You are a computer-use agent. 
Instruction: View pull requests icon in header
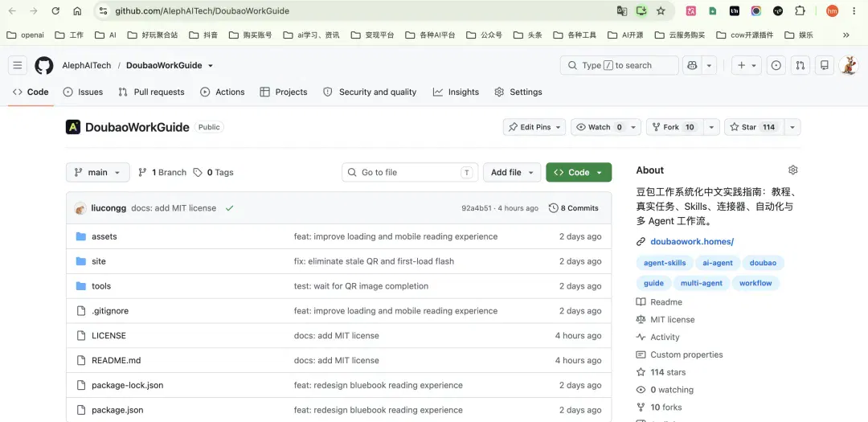point(800,65)
